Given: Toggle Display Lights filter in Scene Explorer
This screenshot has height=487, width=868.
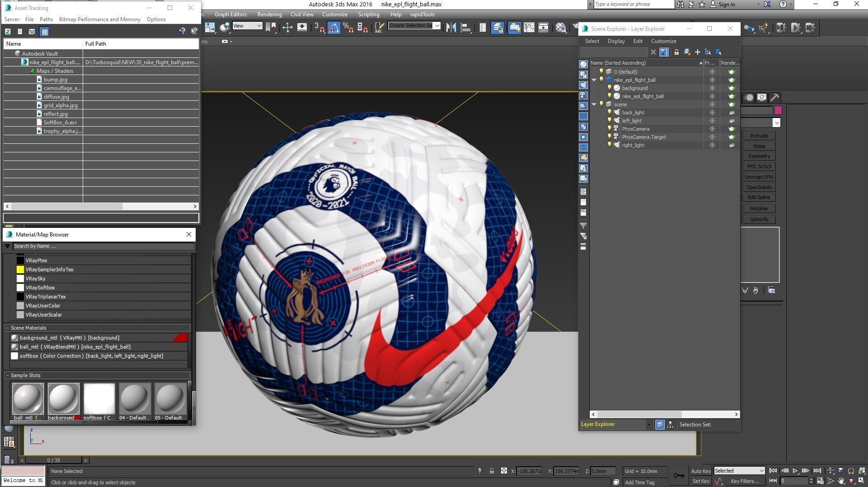Looking at the screenshot, I should click(583, 85).
